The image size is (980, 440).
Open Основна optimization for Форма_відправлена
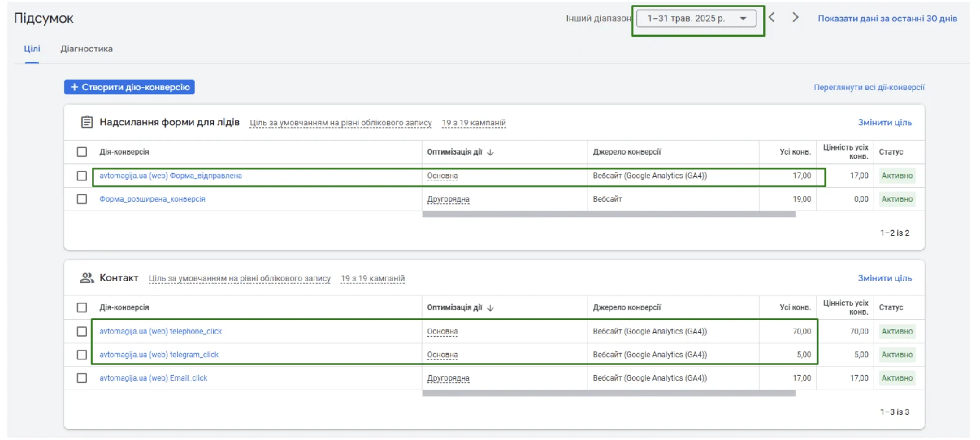point(442,176)
